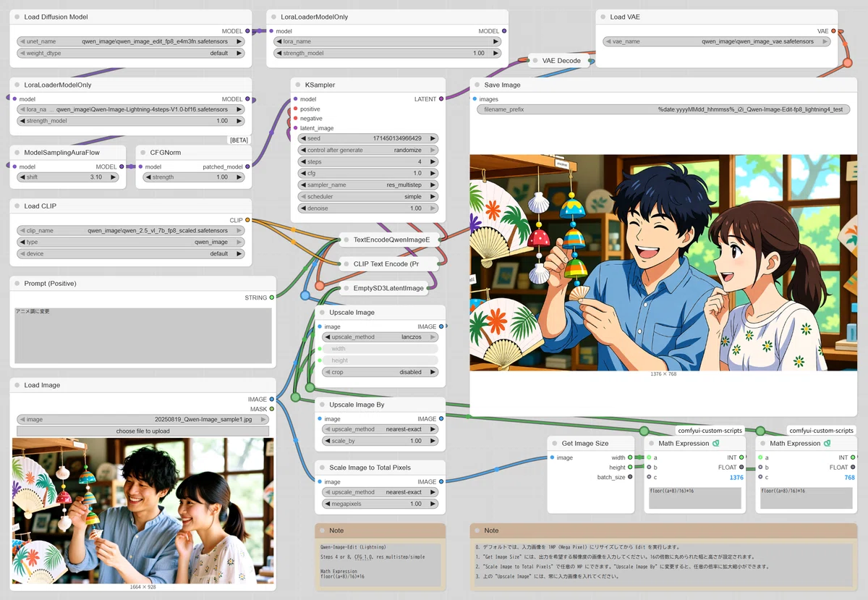Collapse the Load Image node via its title dot
Screen dimensions: 868x600
point(17,385)
